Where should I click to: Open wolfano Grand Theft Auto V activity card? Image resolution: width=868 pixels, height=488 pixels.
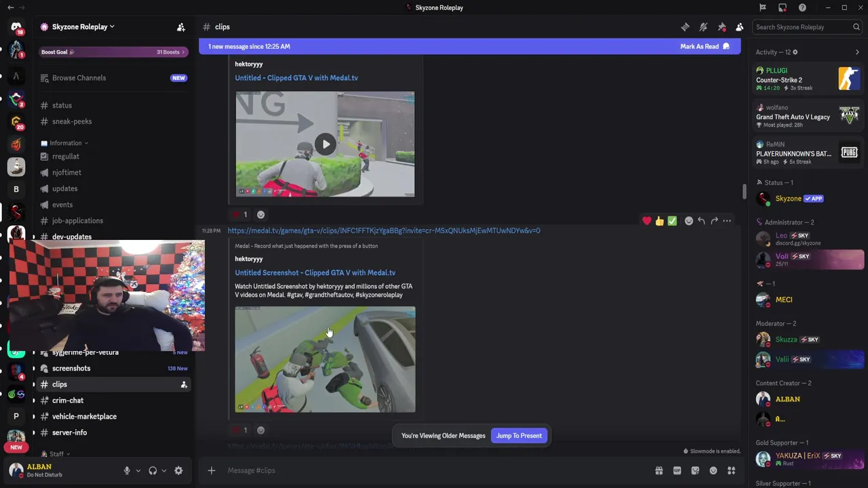point(808,117)
